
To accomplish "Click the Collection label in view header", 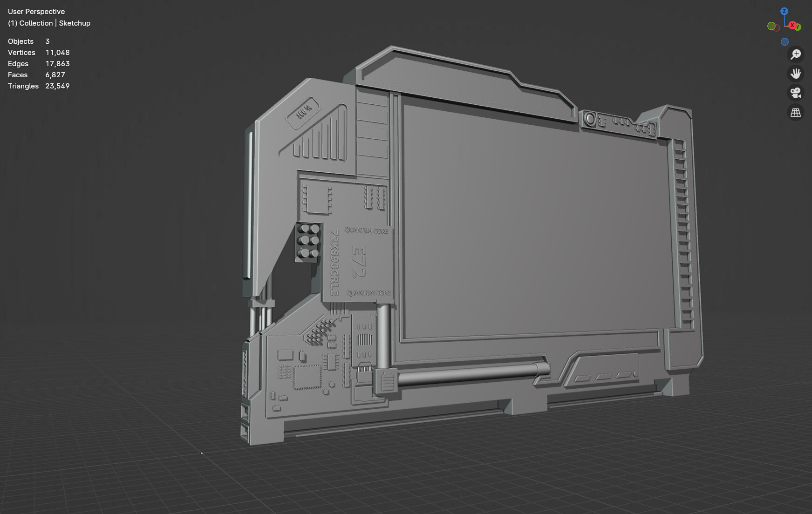I will (35, 23).
